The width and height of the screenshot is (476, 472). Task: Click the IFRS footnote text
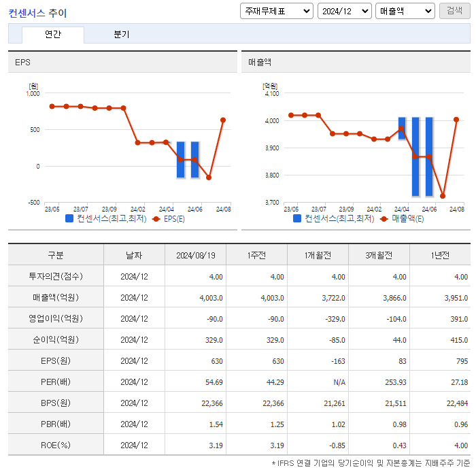click(371, 463)
